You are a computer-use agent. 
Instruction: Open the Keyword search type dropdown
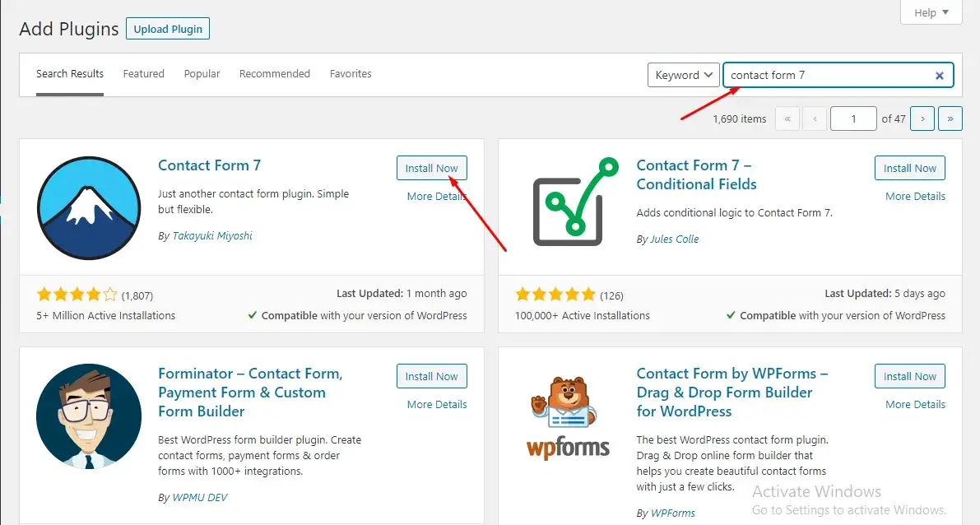[x=683, y=76]
